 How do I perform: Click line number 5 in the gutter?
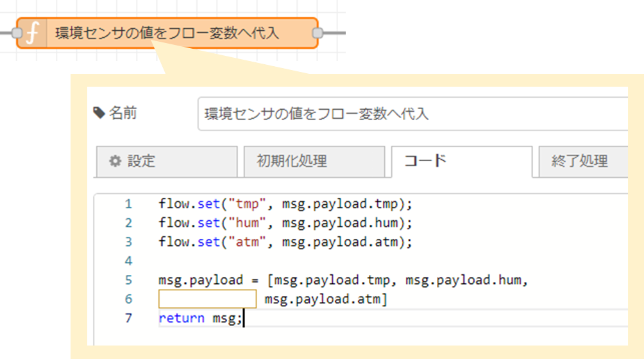[128, 280]
